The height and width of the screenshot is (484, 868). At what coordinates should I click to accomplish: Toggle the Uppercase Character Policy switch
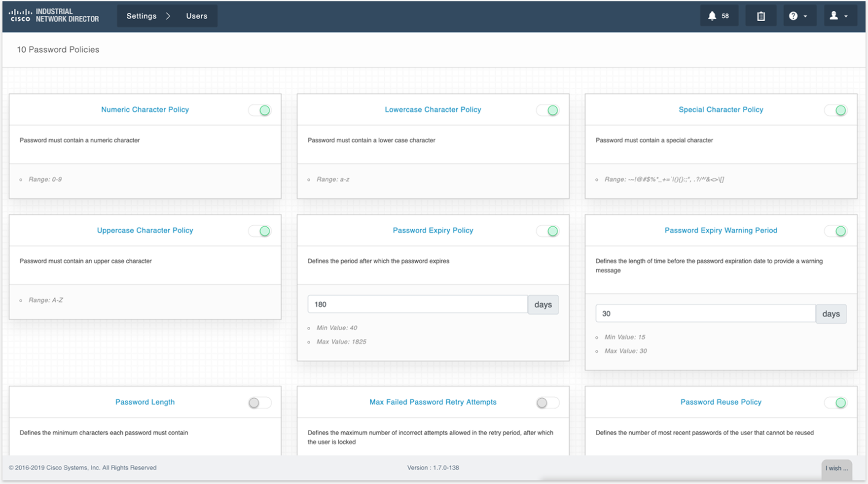(x=260, y=231)
